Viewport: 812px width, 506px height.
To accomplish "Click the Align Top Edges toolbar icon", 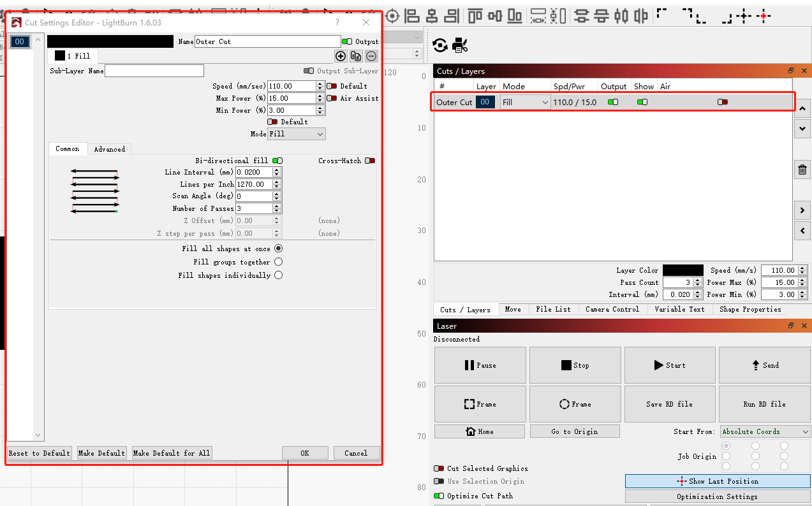I will click(x=475, y=16).
